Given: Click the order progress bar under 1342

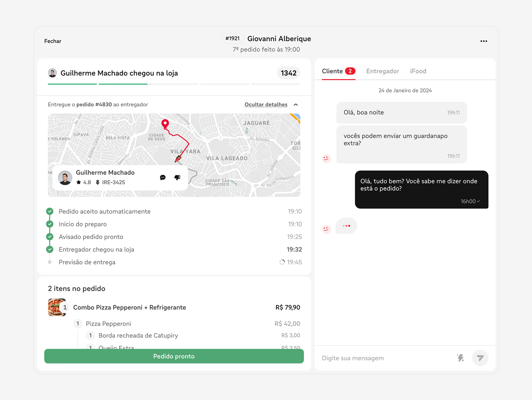Looking at the screenshot, I should (174, 84).
